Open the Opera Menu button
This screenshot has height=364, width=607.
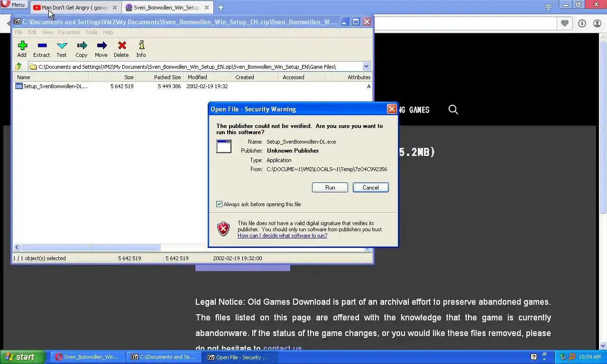point(14,5)
